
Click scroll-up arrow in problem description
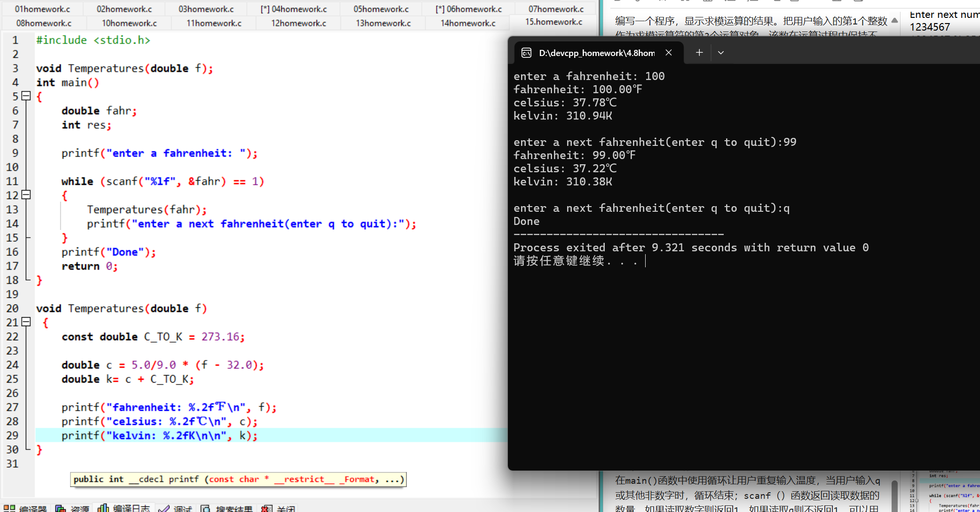[894, 20]
